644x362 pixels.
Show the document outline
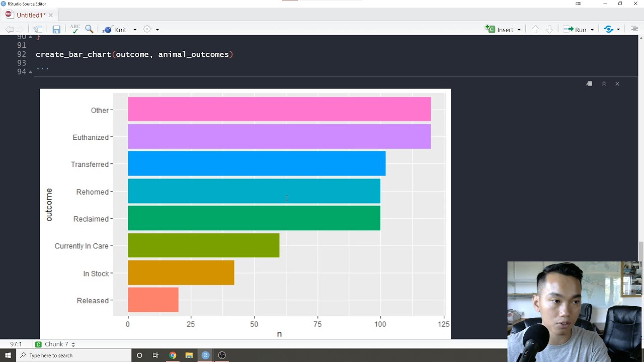(x=634, y=30)
